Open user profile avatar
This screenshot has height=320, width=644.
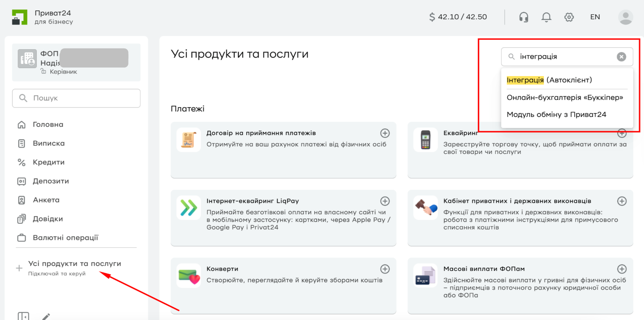pos(625,17)
